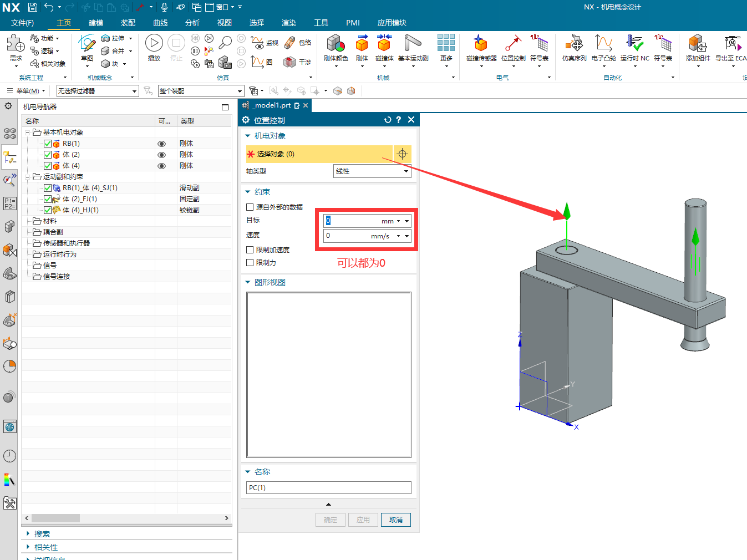Click the 传感器和执行器 folder
This screenshot has height=560, width=747.
tap(66, 243)
